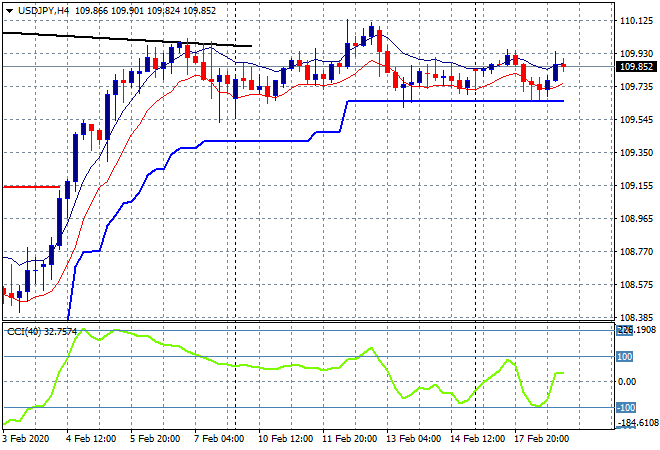Click the green CCI indicator line
This screenshot has width=660, height=450.
pyautogui.click(x=250, y=366)
